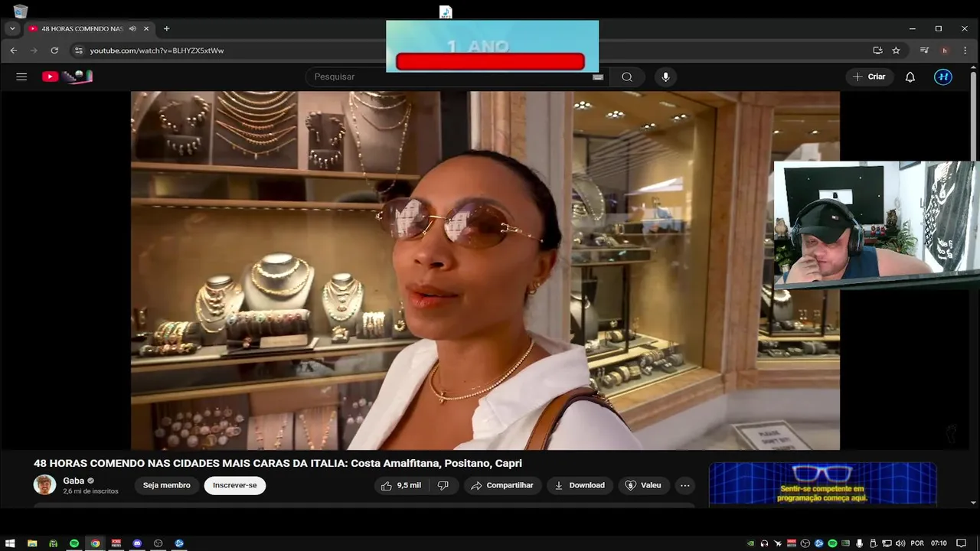Click the Inscrever-se subscribe button
Viewport: 980px width, 551px height.
[234, 485]
